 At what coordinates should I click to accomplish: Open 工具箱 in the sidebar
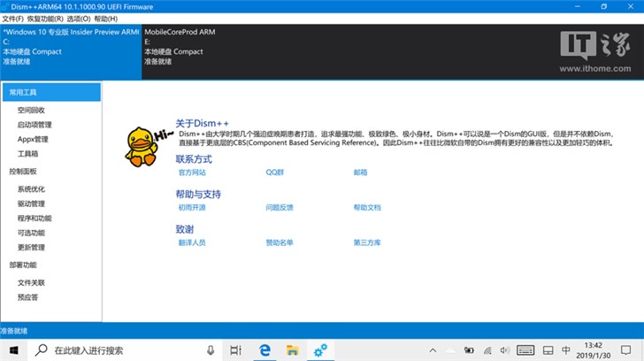tap(27, 154)
